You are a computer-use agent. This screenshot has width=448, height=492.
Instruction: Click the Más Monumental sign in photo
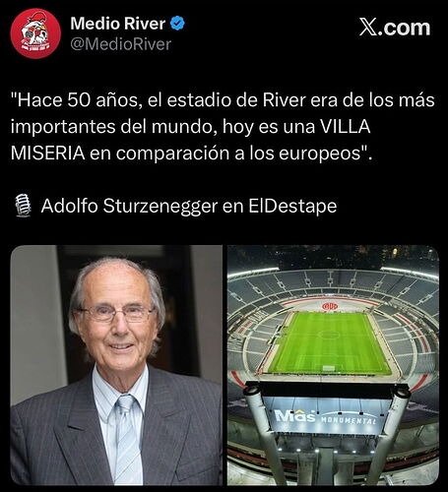[x=325, y=418]
